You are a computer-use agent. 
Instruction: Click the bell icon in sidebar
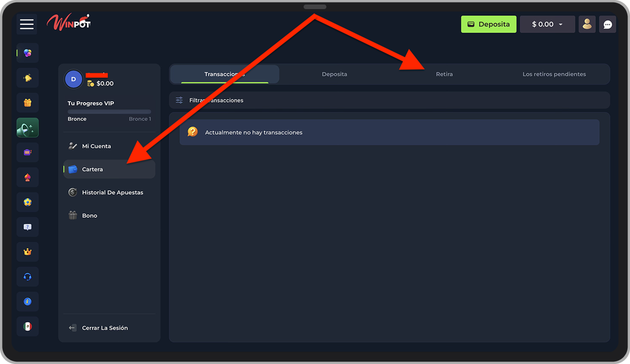28,78
